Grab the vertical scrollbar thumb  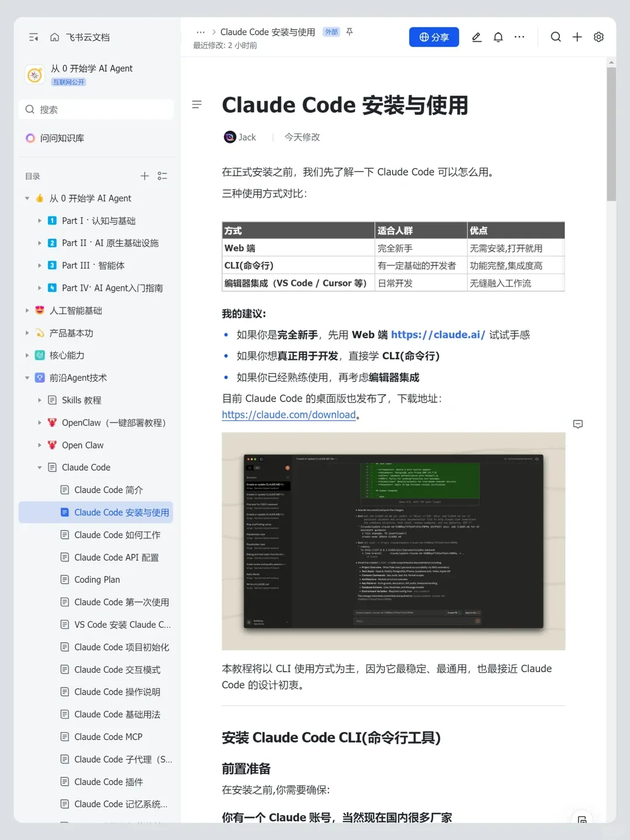(x=611, y=134)
